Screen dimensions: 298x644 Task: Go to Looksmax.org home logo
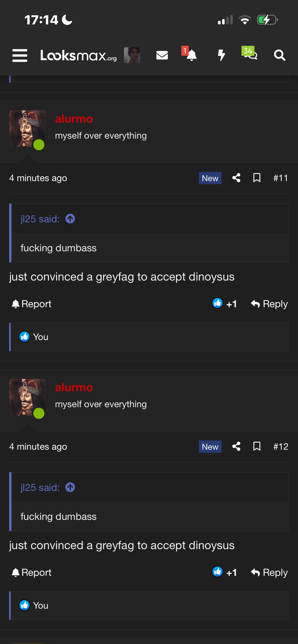78,55
